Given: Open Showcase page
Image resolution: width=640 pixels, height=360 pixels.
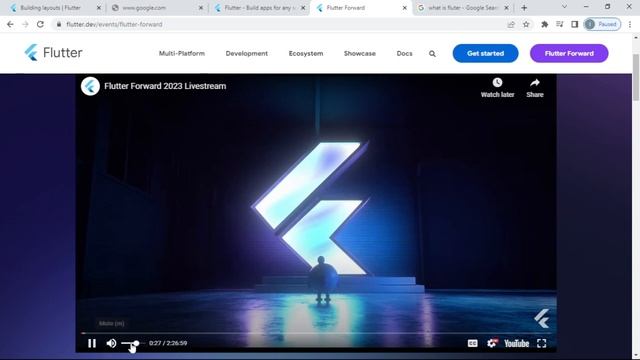Looking at the screenshot, I should point(360,53).
